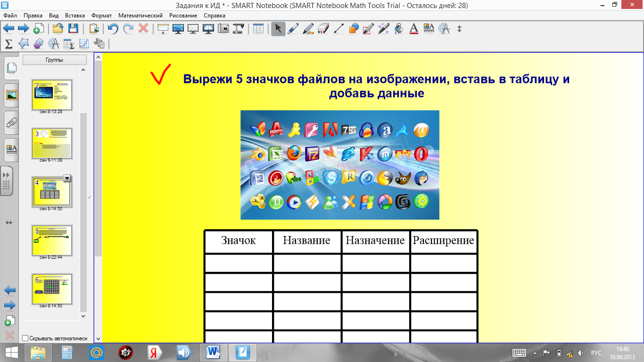Select the Pens tool
This screenshot has height=362, width=644.
tap(293, 28)
